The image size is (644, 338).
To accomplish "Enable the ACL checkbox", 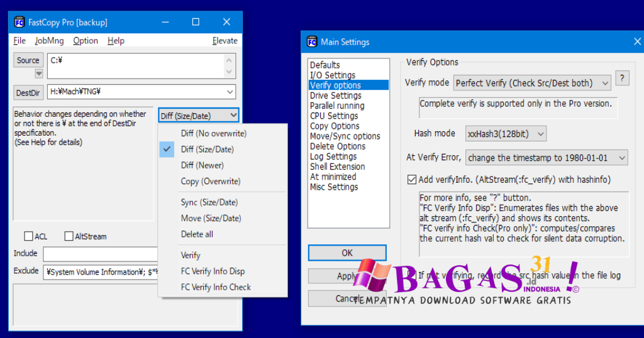I will pos(28,236).
